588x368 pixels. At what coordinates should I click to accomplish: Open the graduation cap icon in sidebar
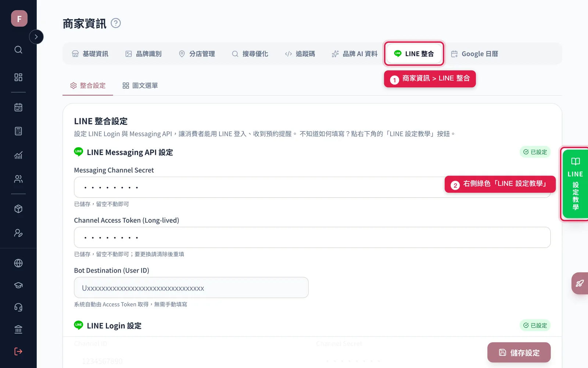click(x=18, y=285)
